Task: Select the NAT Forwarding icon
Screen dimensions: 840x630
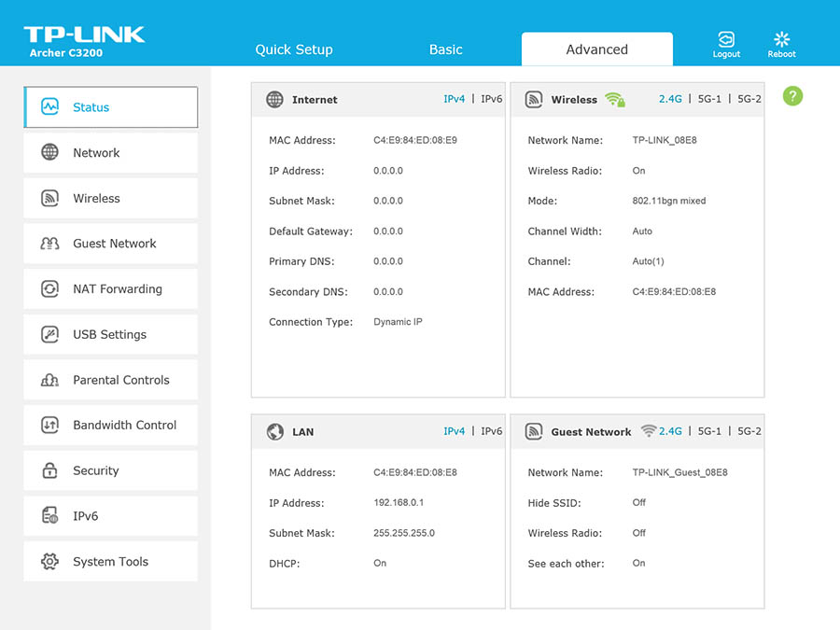Action: [49, 288]
